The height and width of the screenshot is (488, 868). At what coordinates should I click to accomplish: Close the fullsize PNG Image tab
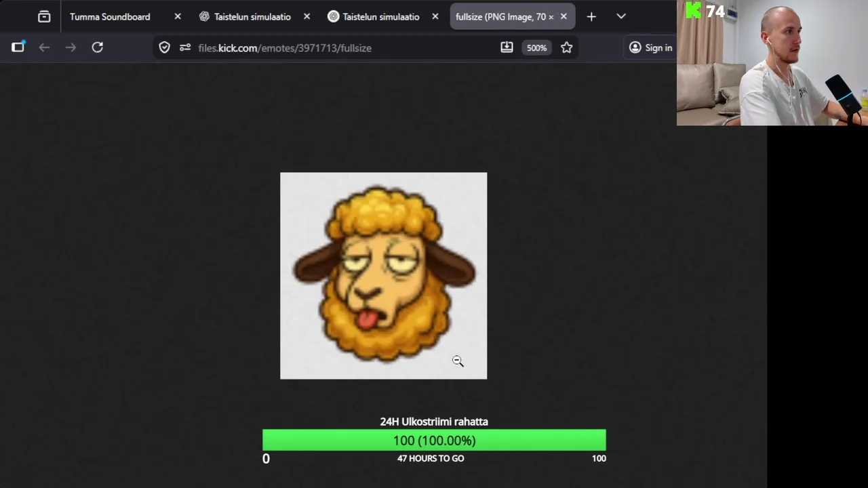pos(564,16)
